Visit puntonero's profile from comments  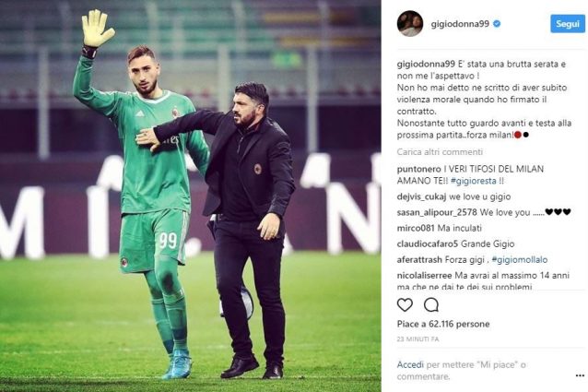click(414, 169)
